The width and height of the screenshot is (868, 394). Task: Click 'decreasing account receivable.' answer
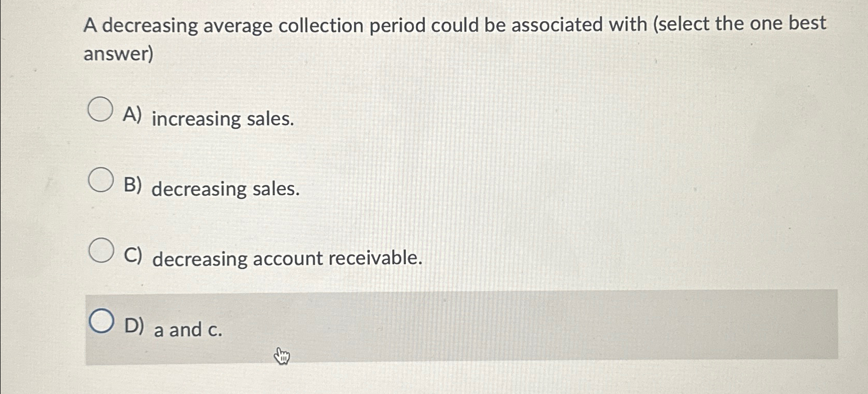287,260
